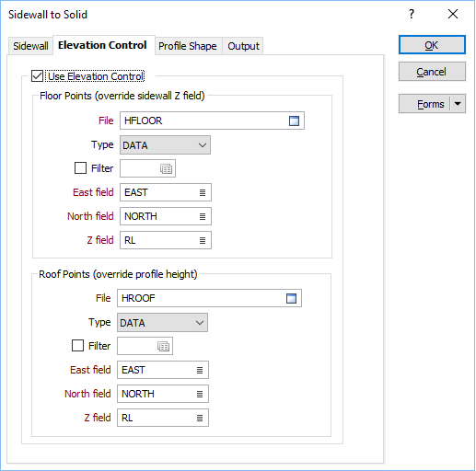Open field list icon for Floor Z field

point(203,240)
